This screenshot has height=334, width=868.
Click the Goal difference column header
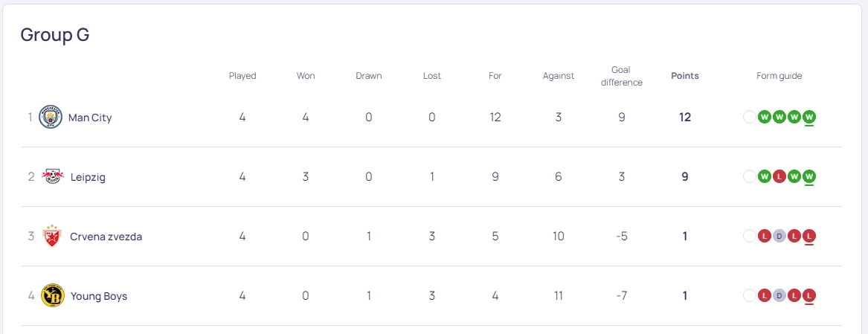621,76
